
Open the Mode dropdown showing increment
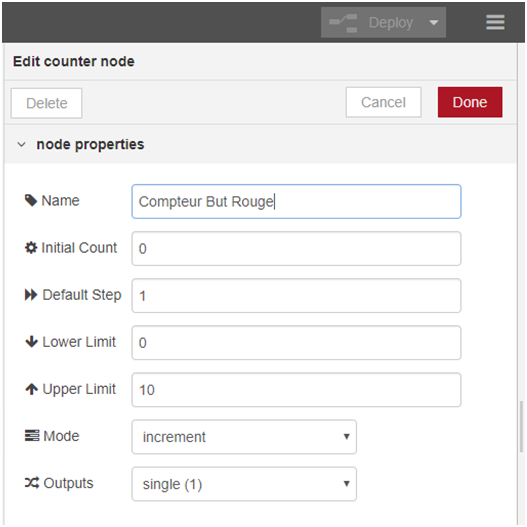pos(244,437)
